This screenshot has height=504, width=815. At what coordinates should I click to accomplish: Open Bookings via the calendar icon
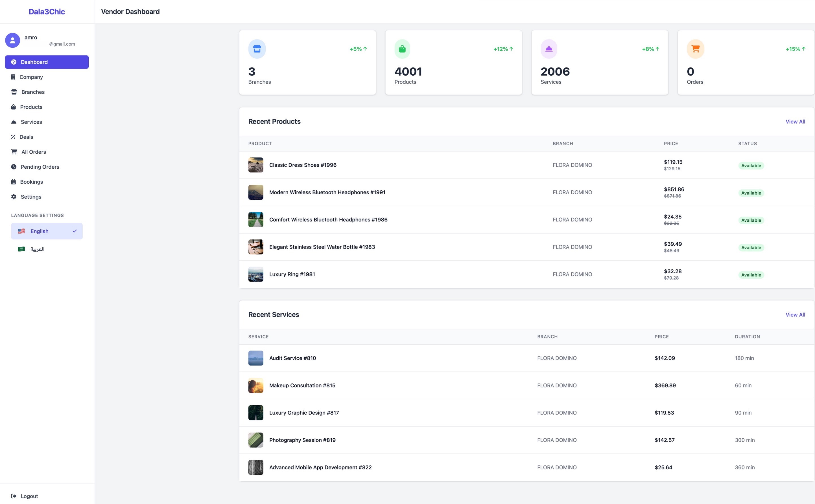point(13,182)
